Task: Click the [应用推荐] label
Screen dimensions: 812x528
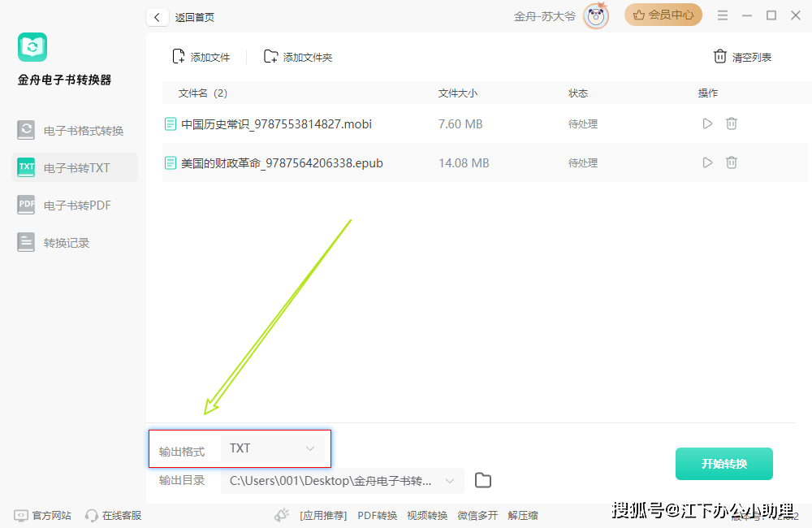Action: tap(323, 516)
